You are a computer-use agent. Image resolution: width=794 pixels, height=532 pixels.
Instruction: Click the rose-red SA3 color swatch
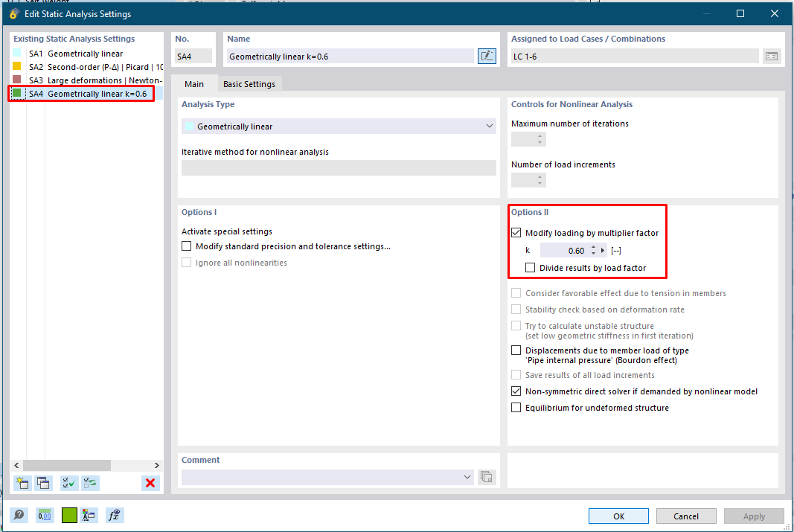[16, 80]
